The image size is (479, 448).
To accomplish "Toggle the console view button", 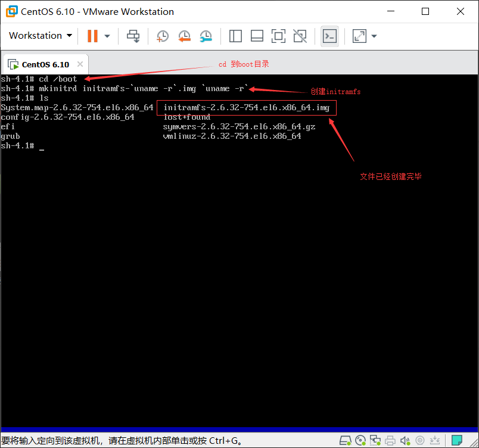I will 329,36.
